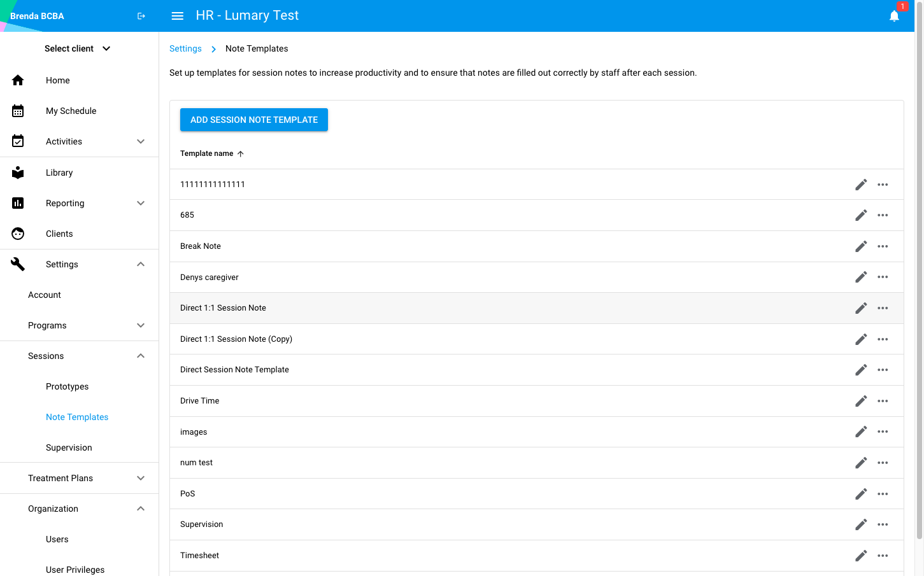
Task: Edit the Denys caregiver template
Action: pos(861,277)
